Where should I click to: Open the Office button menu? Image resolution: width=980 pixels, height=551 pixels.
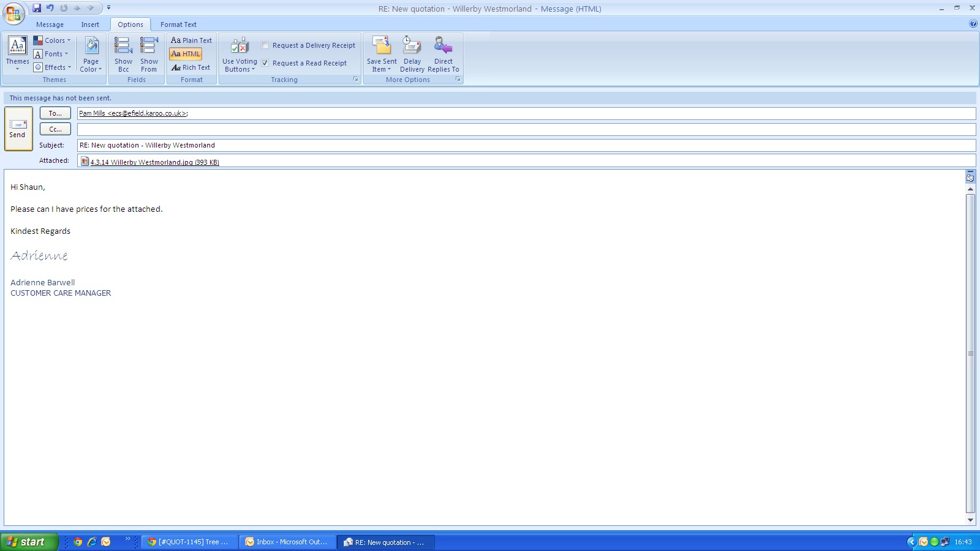pos(13,13)
